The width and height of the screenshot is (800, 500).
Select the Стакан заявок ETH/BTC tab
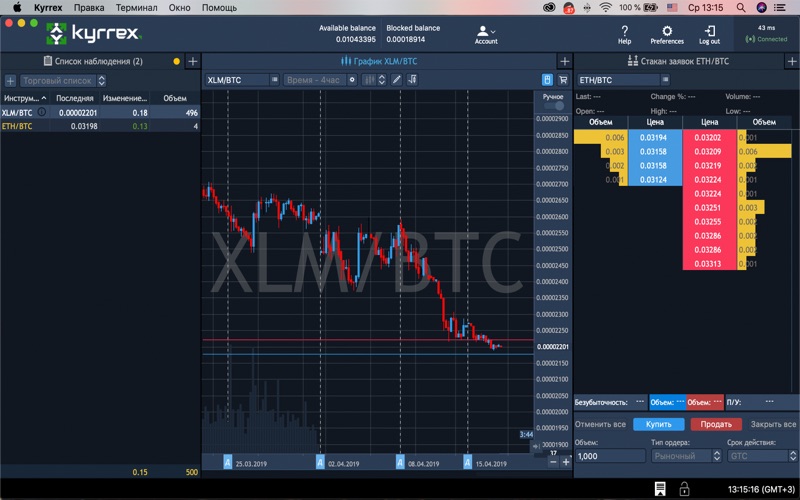coord(678,61)
